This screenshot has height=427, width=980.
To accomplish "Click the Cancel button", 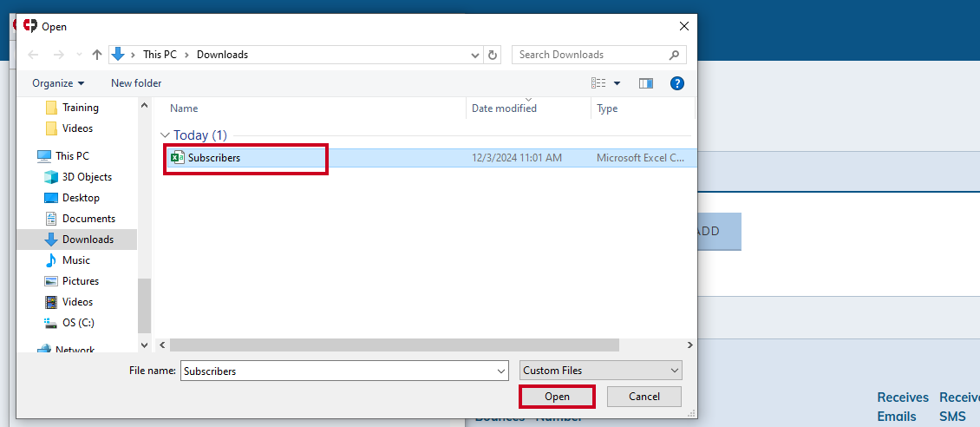I will coord(644,397).
